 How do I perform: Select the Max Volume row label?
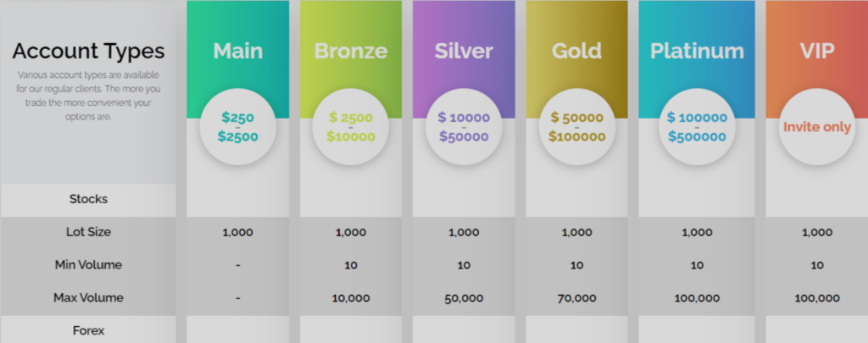(88, 298)
